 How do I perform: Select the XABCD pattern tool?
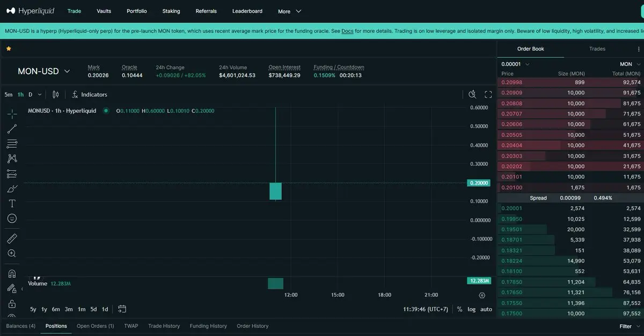click(x=12, y=159)
